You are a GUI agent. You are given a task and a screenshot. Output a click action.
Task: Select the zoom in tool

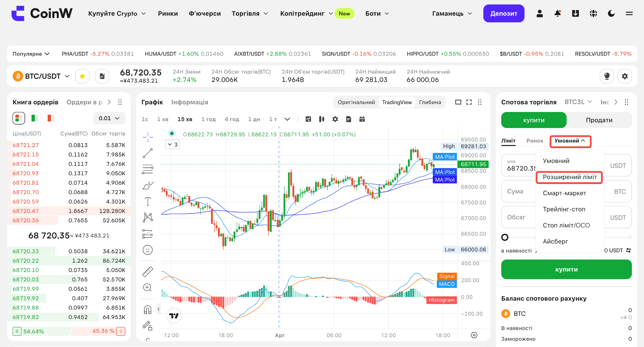pos(147,288)
